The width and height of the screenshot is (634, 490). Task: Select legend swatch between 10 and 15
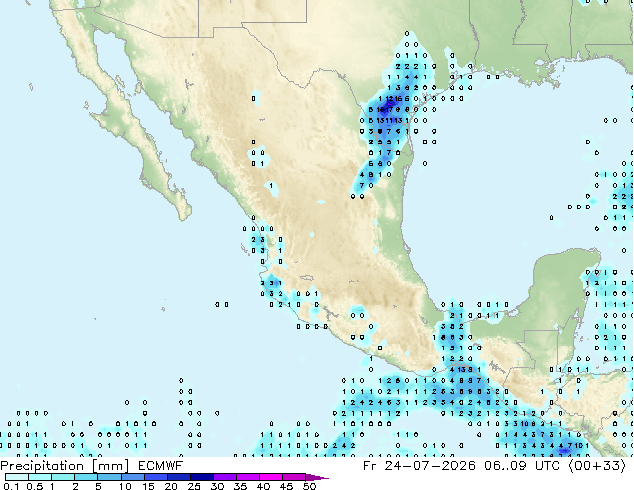tap(132, 477)
